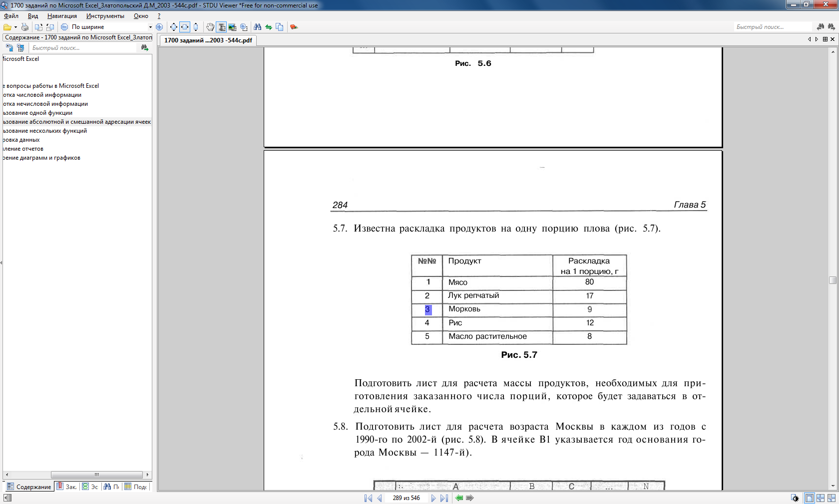
Task: Toggle the fit to width icon
Action: 185,27
